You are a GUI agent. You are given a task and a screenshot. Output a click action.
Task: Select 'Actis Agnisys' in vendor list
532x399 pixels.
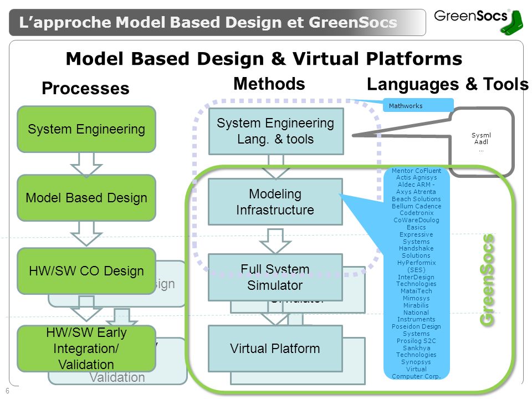coord(416,177)
